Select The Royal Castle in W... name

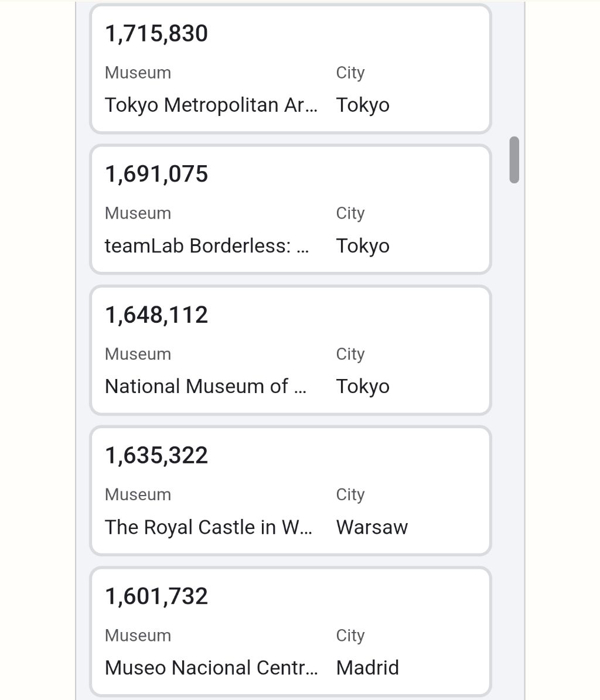point(209,527)
